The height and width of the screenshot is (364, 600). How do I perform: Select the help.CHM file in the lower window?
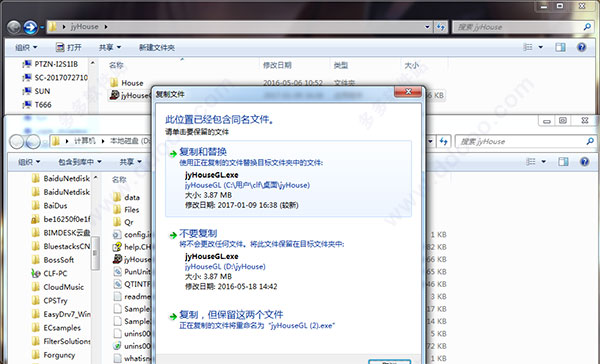132,247
